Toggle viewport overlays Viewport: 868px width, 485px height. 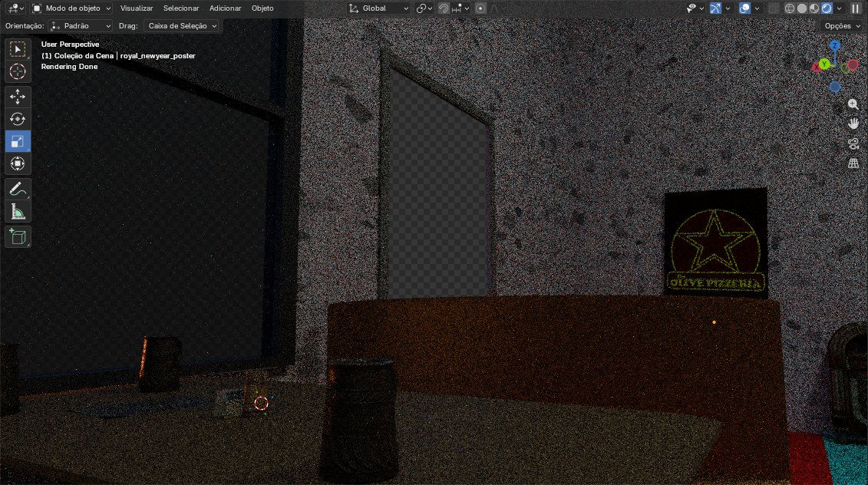pos(744,8)
